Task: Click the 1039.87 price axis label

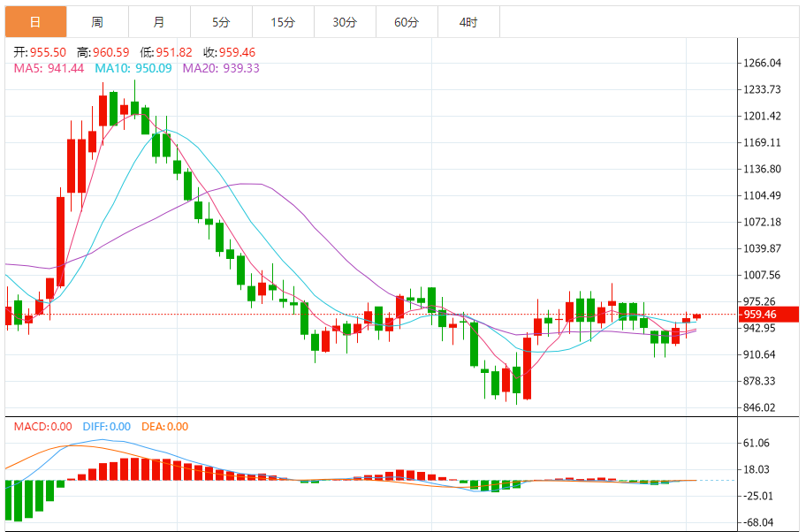Action: tap(762, 249)
